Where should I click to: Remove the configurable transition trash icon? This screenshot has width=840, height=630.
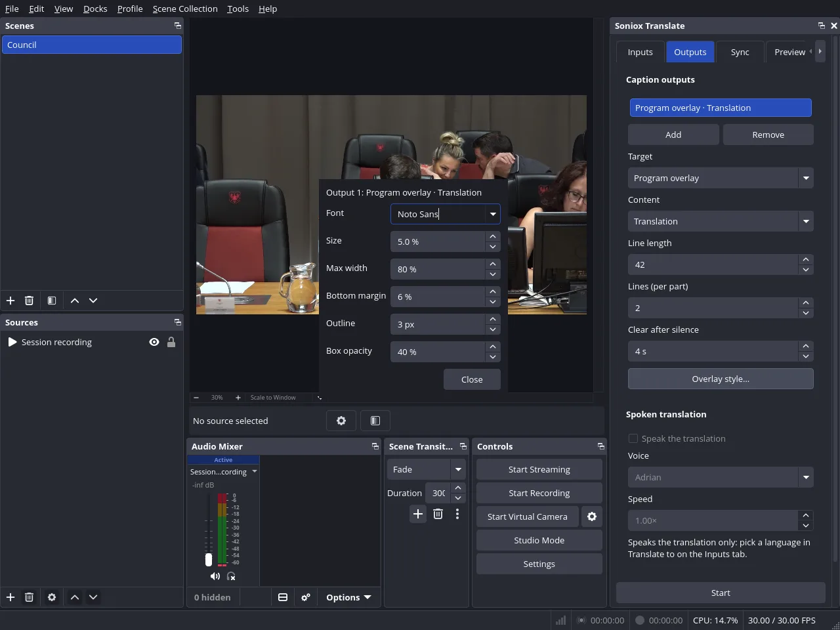pos(438,514)
